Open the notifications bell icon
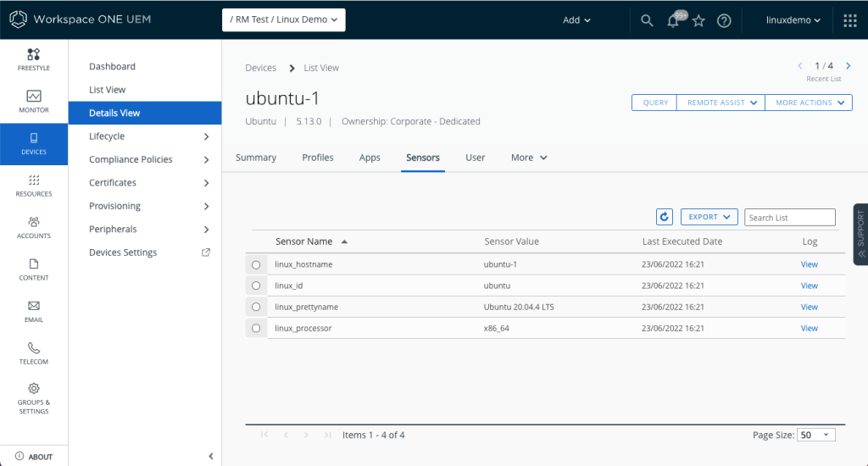 tap(673, 20)
